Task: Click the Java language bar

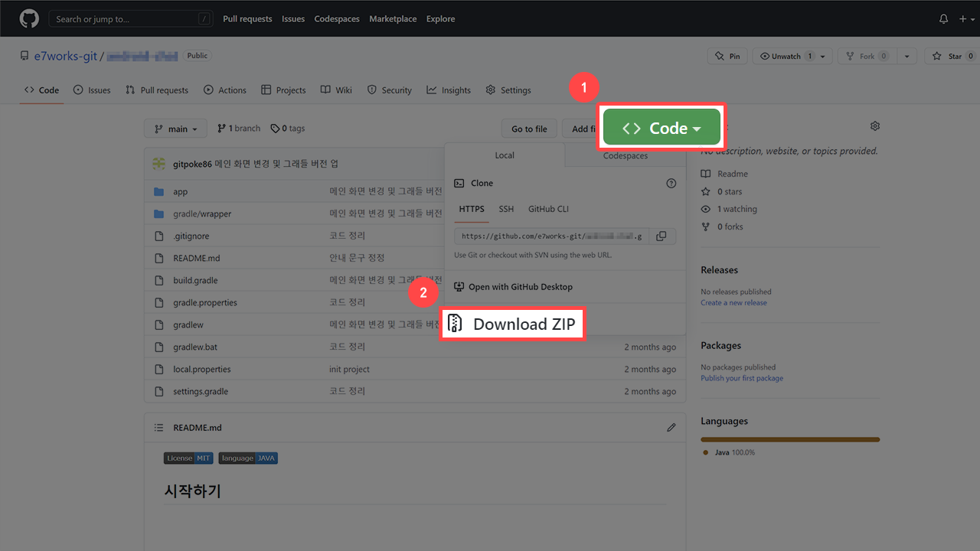Action: pyautogui.click(x=789, y=439)
